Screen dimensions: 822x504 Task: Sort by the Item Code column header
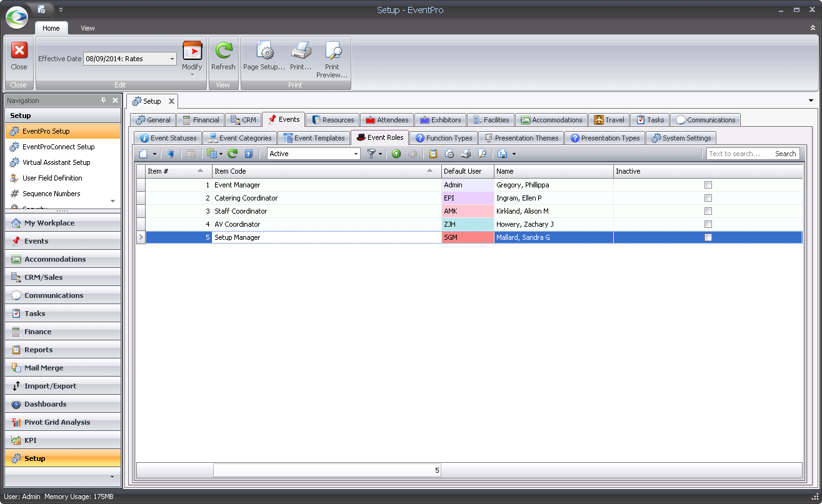coord(326,171)
